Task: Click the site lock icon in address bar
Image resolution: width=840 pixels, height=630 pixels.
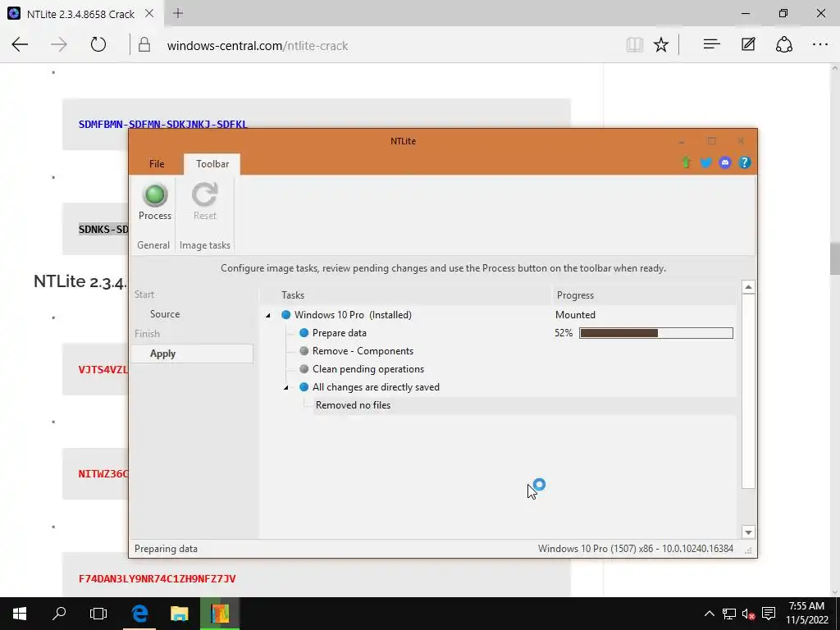Action: coord(144,45)
